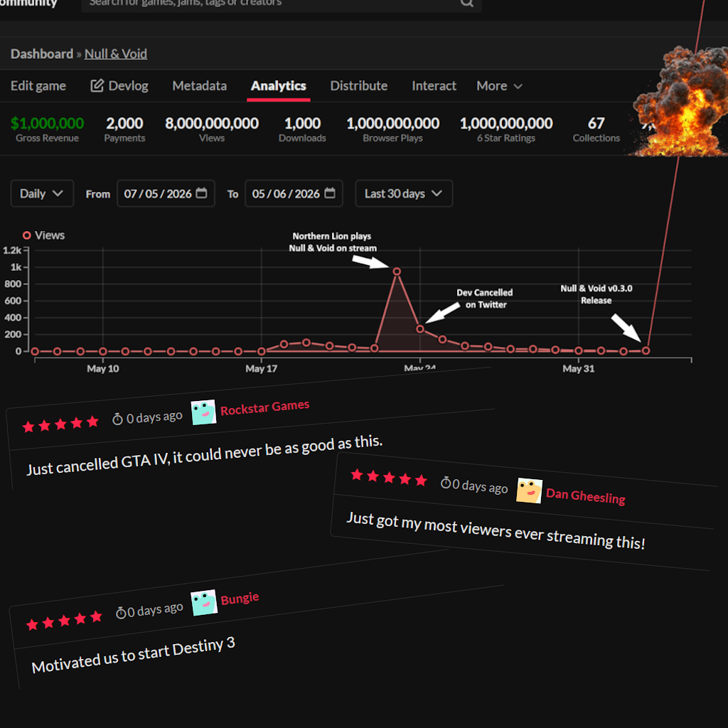The width and height of the screenshot is (728, 728).
Task: Click the Gross Revenue stat
Action: click(x=47, y=129)
